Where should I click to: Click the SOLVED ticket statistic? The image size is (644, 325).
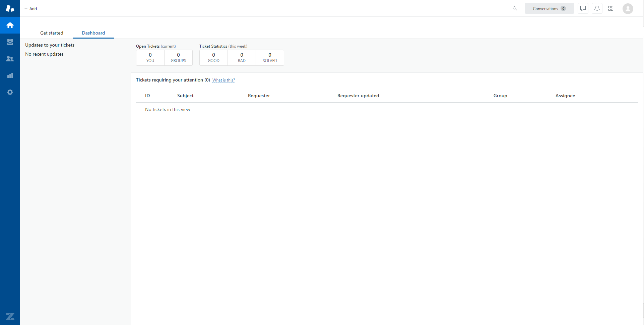270,57
